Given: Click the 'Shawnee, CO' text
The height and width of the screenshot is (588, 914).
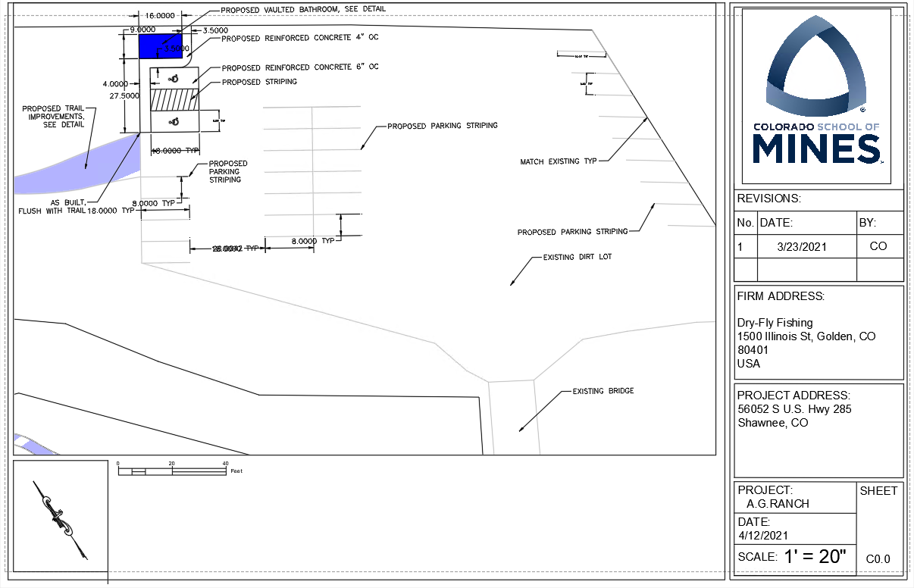Looking at the screenshot, I should [772, 423].
